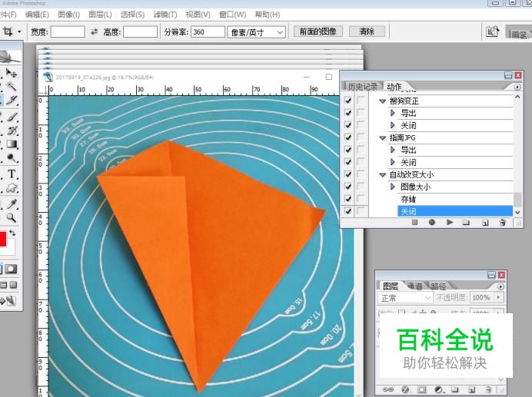
Task: Select the Eyedropper tool
Action: coord(12,203)
